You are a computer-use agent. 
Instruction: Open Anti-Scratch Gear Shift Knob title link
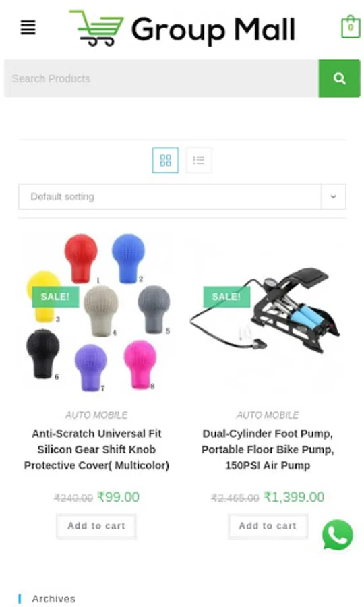pyautogui.click(x=96, y=449)
